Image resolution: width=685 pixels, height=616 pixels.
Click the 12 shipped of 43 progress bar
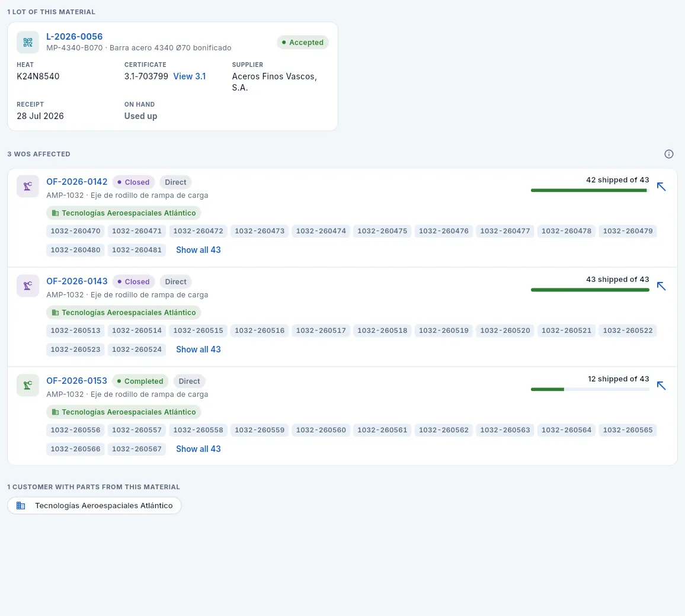(590, 389)
